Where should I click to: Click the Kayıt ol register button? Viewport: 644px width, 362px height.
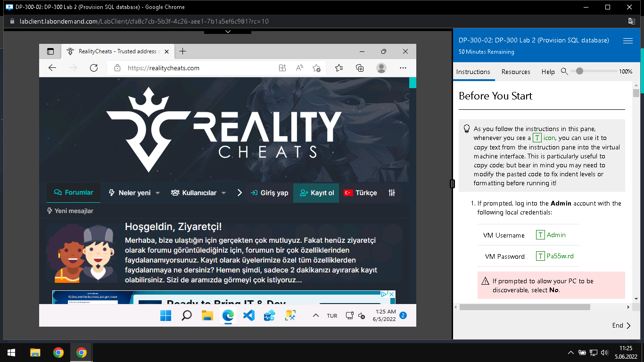[x=316, y=193]
